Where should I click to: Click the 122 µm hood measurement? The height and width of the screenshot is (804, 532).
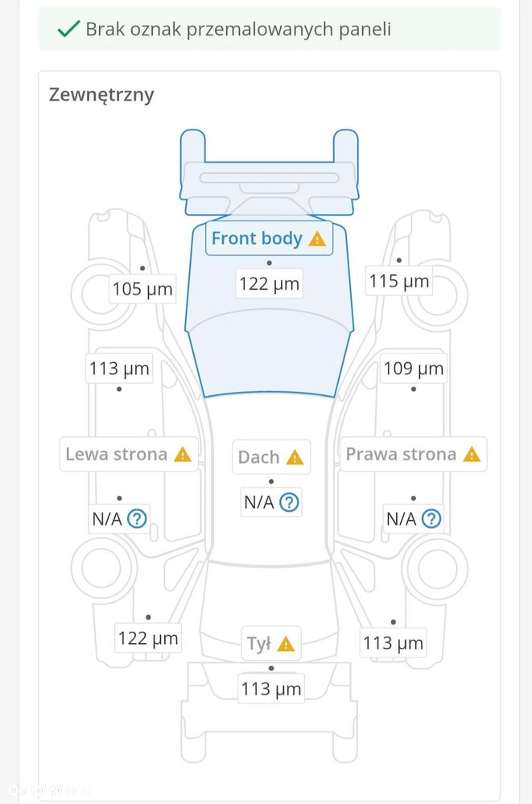click(269, 284)
